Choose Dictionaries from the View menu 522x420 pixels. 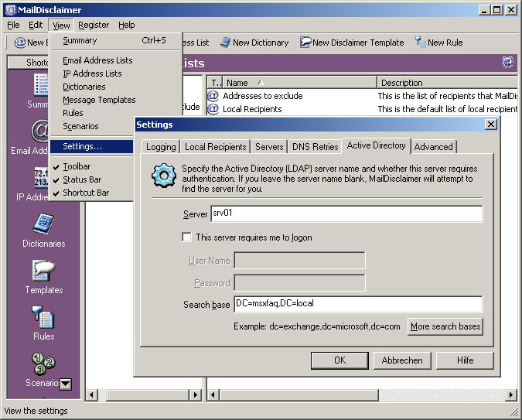(x=115, y=87)
